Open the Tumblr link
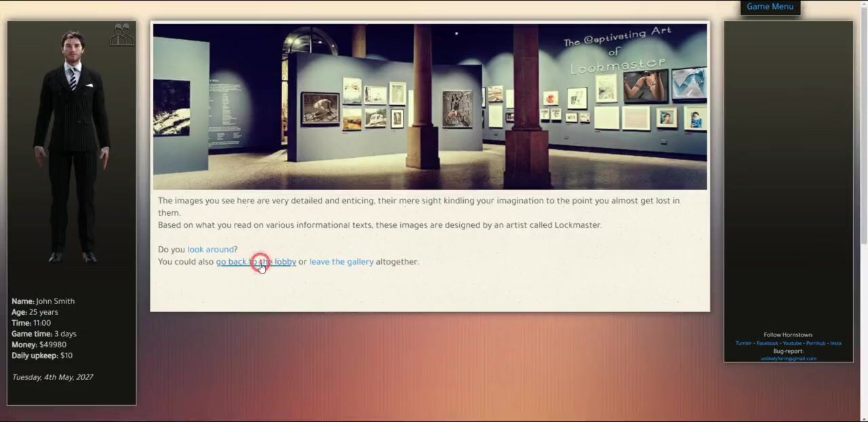Screen dimensions: 868x422 [743, 343]
